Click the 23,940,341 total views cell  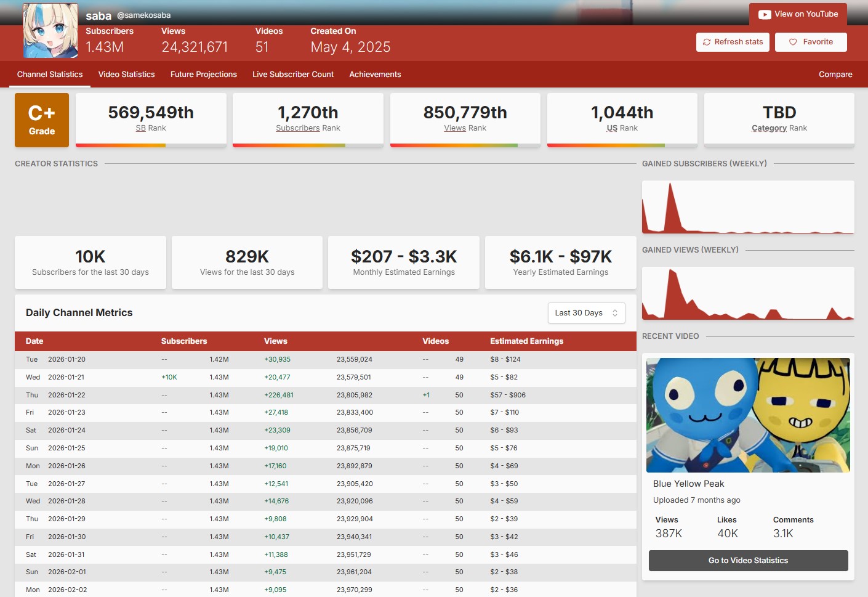pyautogui.click(x=354, y=537)
